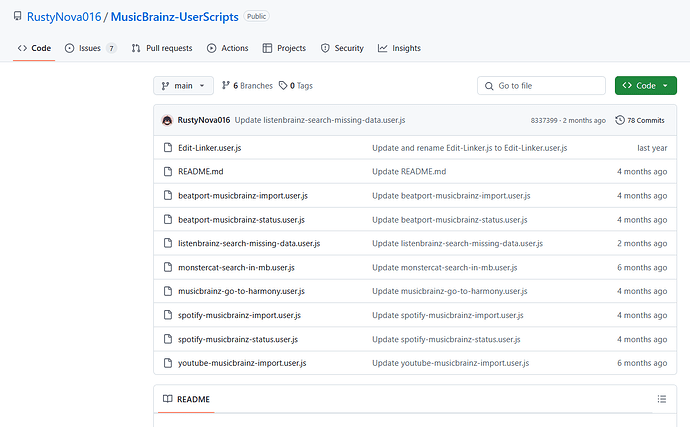Open the Projects tab
This screenshot has height=427, width=690.
pos(284,48)
